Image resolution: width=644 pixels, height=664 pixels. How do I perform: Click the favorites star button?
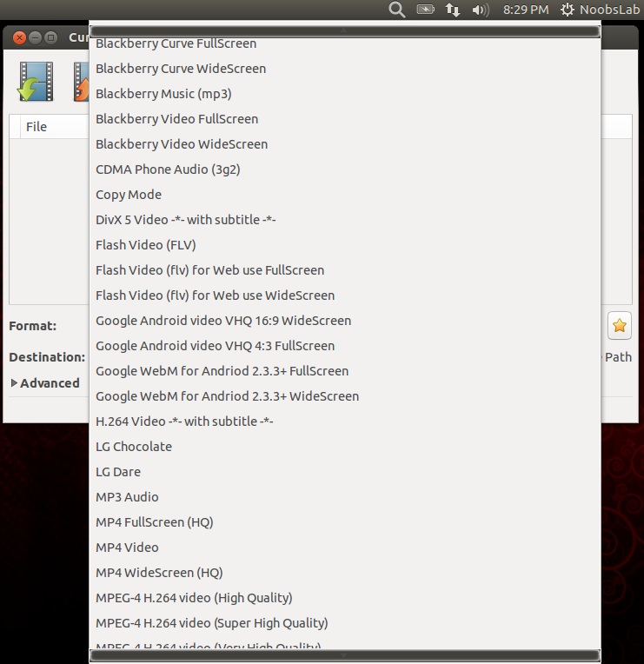coord(620,325)
